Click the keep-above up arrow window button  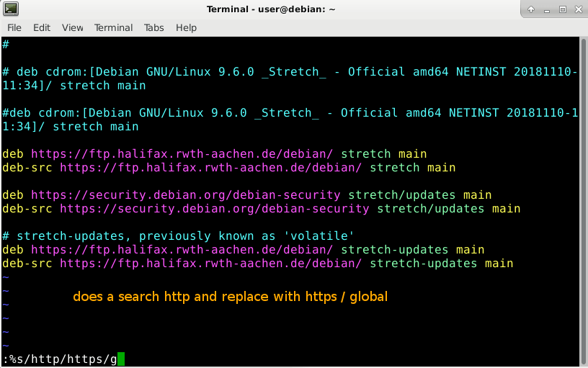point(531,9)
